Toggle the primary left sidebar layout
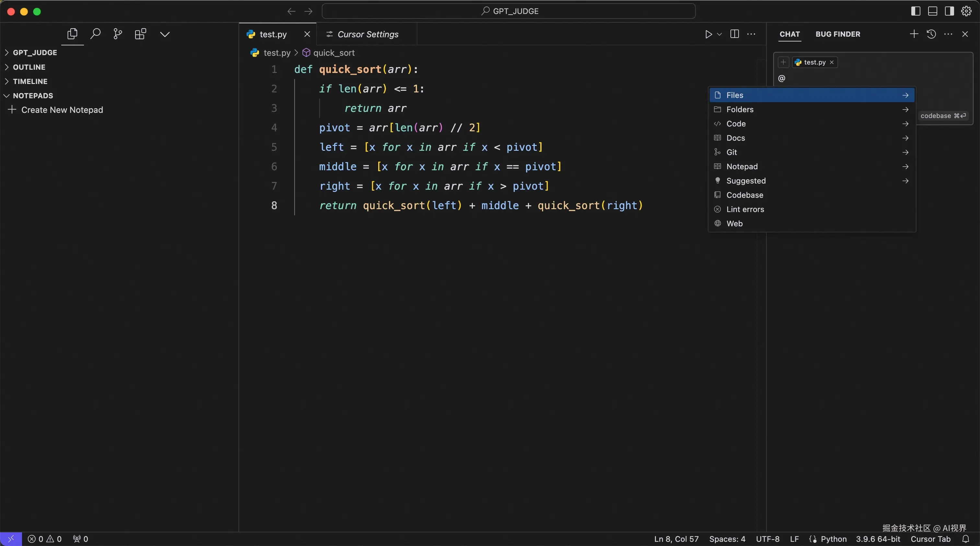The image size is (980, 546). coord(916,11)
